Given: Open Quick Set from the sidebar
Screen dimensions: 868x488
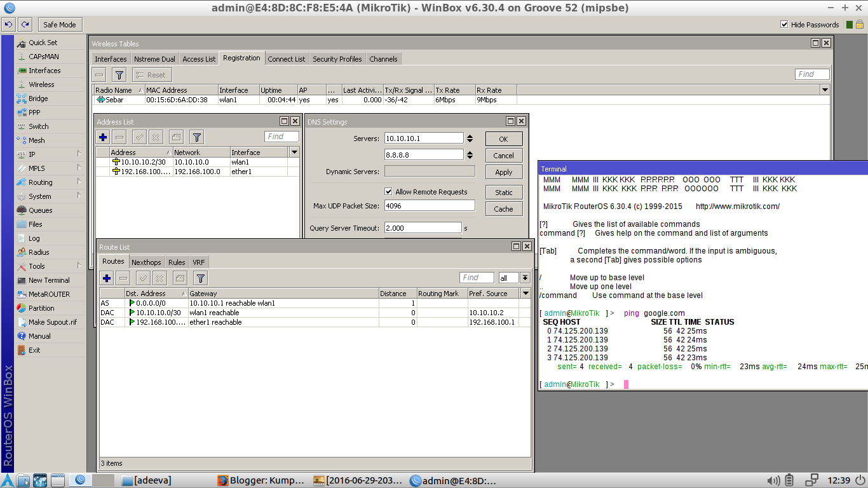Looking at the screenshot, I should [43, 43].
